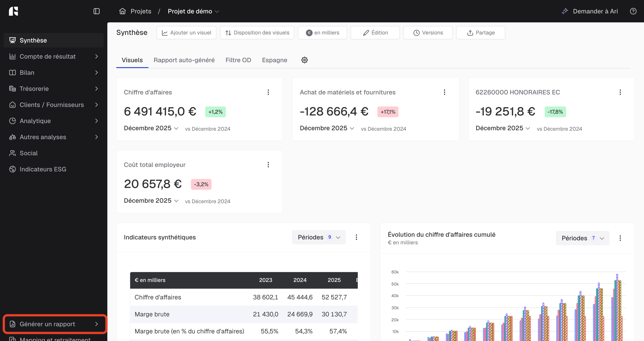Click the Marge brute table row
Screen dimensions: 644x341
244,314
